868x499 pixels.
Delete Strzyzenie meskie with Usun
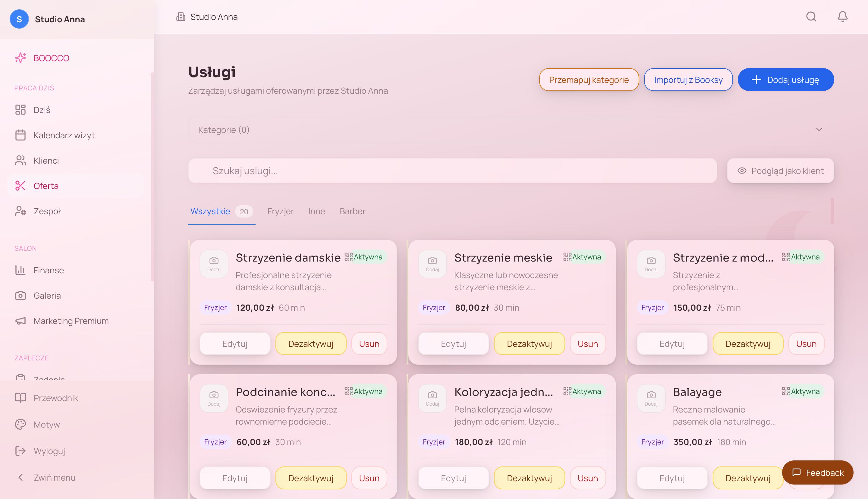coord(588,344)
